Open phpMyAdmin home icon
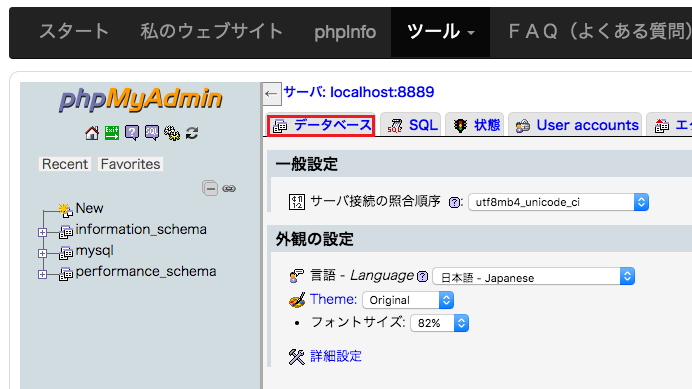The image size is (692, 389). point(92,133)
